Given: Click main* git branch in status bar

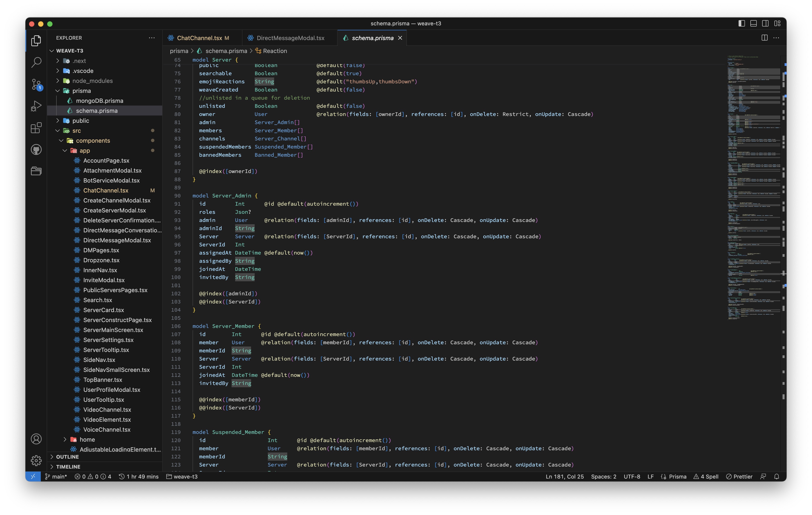Looking at the screenshot, I should (x=56, y=476).
